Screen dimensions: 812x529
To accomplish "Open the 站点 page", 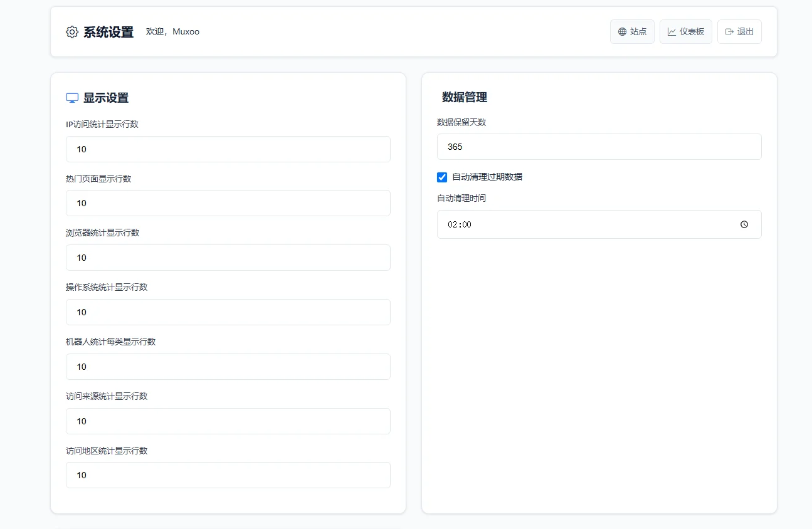I will click(x=632, y=32).
